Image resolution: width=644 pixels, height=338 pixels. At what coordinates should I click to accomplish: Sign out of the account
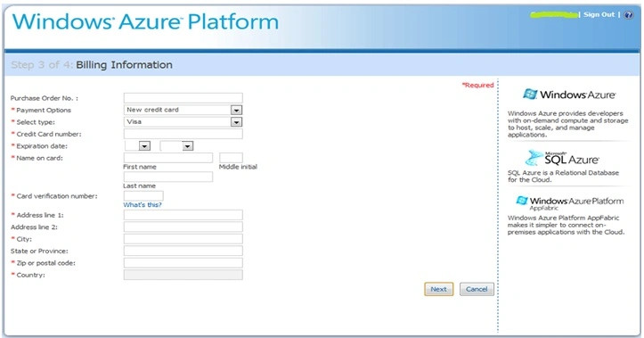pos(599,14)
